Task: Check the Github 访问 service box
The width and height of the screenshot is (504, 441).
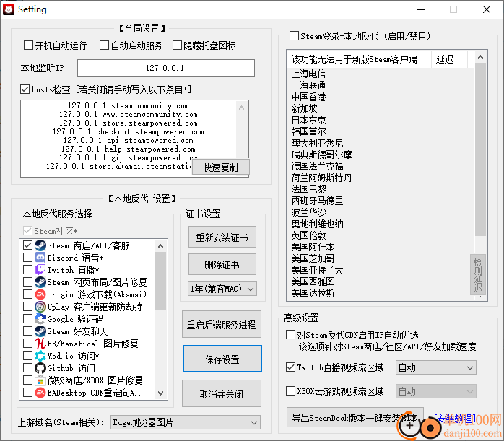Action: (27, 368)
